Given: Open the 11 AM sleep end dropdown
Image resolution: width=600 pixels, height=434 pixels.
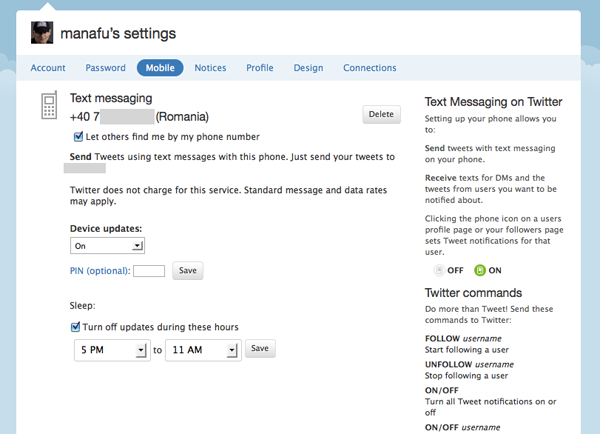Looking at the screenshot, I should click(x=203, y=350).
